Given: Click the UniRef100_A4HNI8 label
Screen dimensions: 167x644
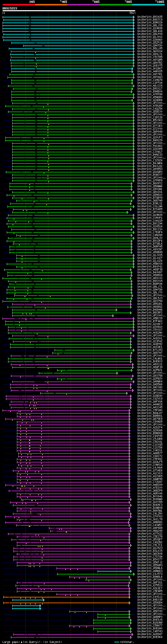Looking at the screenshot, I should pyautogui.click(x=150, y=405).
